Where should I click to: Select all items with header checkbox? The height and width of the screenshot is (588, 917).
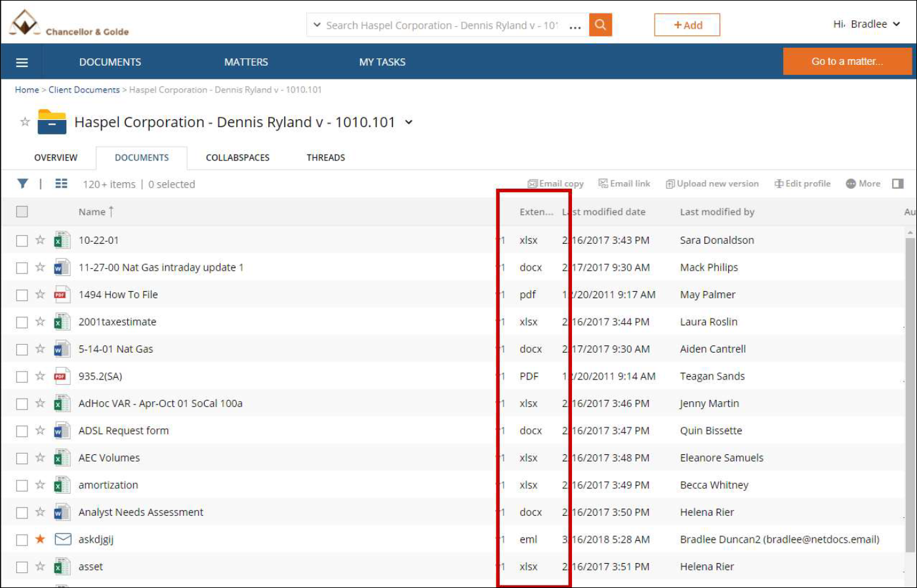tap(22, 212)
